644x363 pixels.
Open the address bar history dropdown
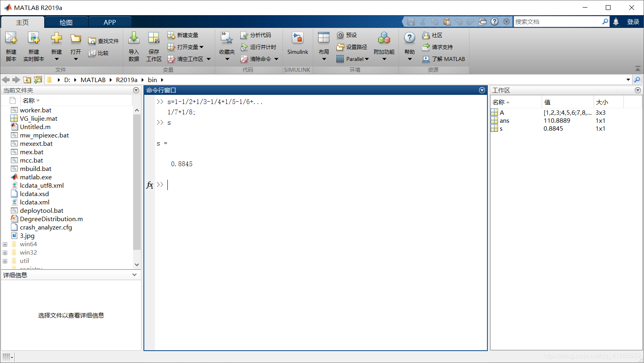(x=628, y=80)
